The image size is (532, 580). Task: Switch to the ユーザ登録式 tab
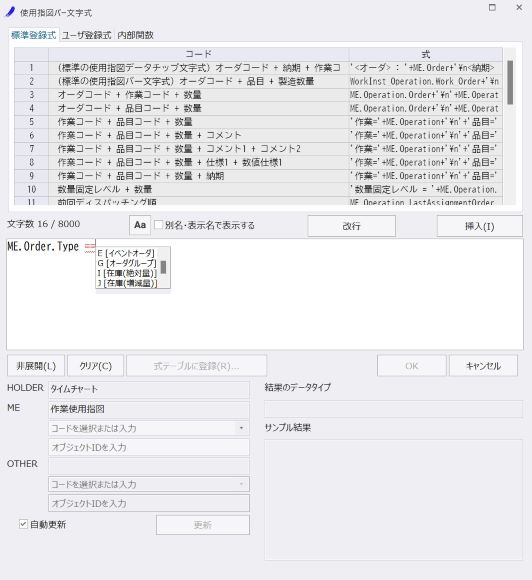(x=87, y=35)
